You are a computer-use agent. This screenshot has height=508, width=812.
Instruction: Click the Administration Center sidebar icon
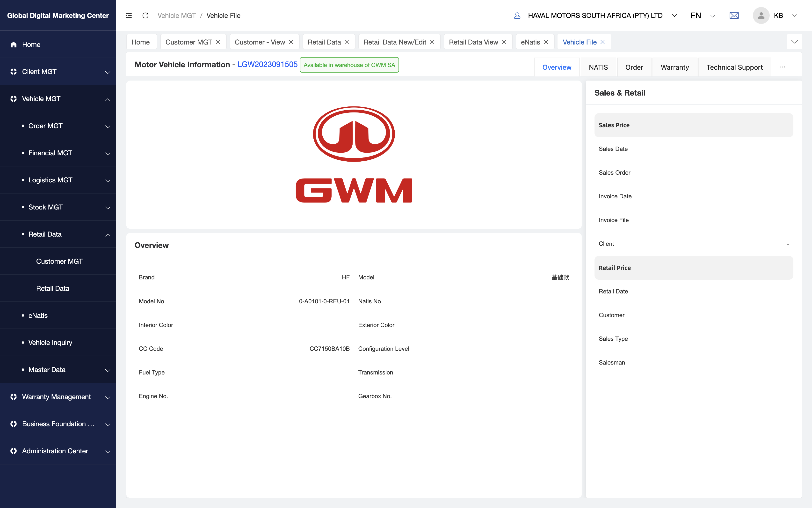[x=14, y=451]
